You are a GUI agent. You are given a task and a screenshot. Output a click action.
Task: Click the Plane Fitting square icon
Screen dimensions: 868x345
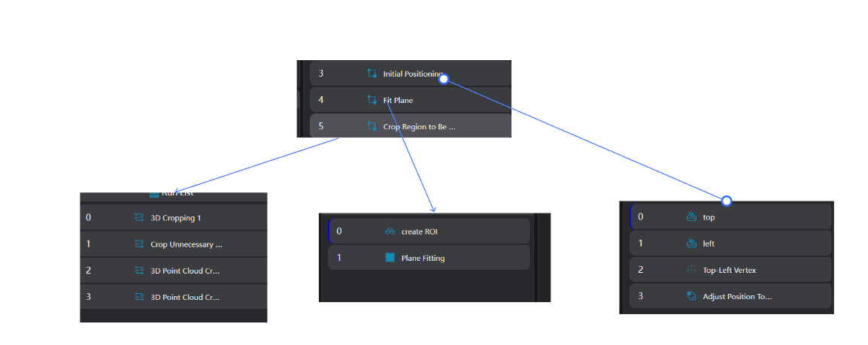[x=390, y=258]
